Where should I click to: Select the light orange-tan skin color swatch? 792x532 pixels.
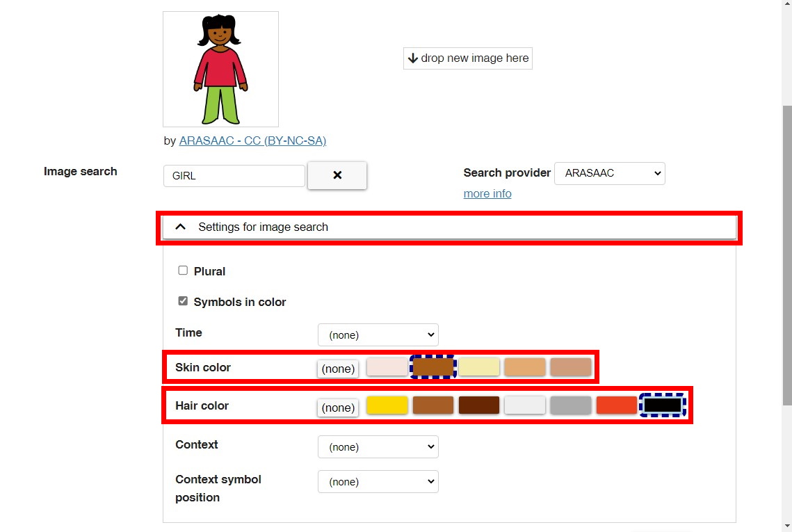pos(525,366)
